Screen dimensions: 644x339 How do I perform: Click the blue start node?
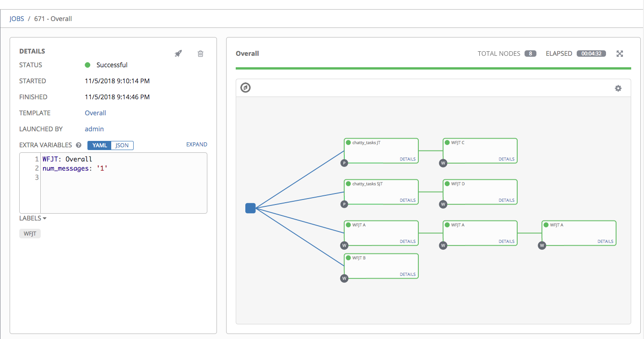(x=250, y=208)
